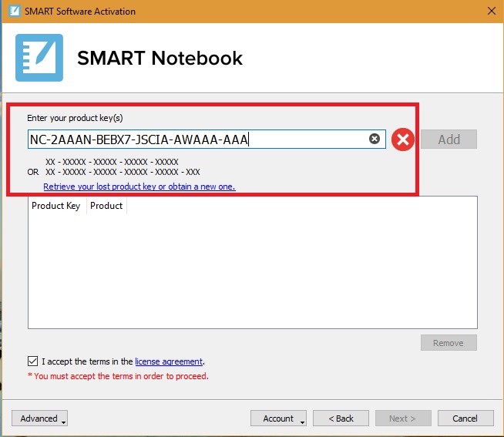Click the SMART Notebook logo icon

[x=39, y=58]
